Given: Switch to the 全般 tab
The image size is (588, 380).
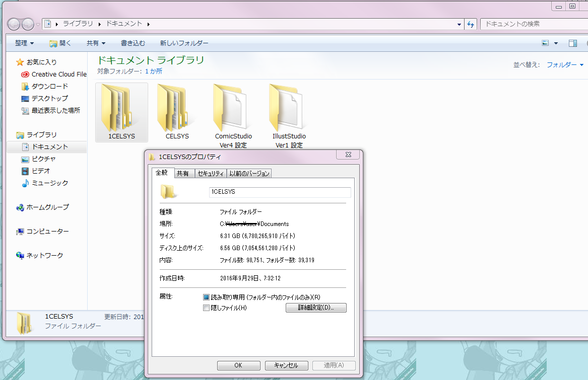Looking at the screenshot, I should pyautogui.click(x=162, y=173).
